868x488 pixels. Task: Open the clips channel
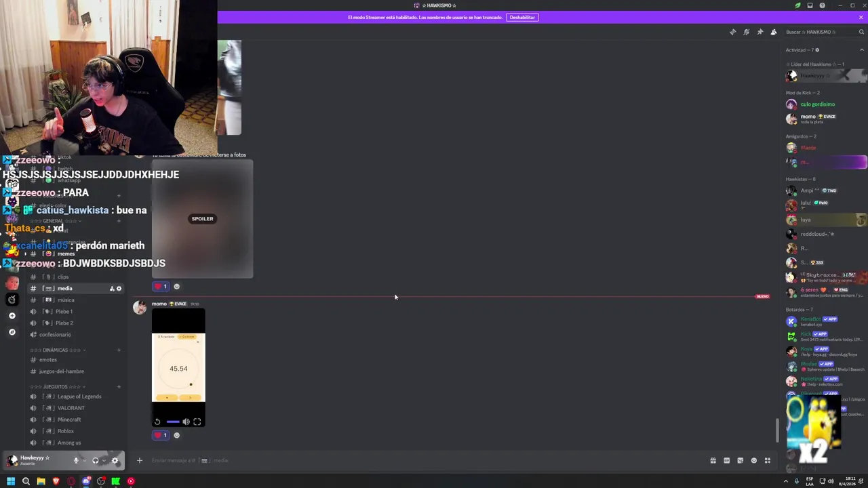coord(75,277)
